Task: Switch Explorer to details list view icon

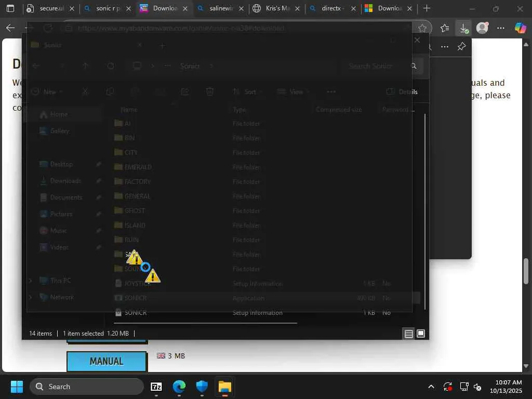Action: point(409,334)
